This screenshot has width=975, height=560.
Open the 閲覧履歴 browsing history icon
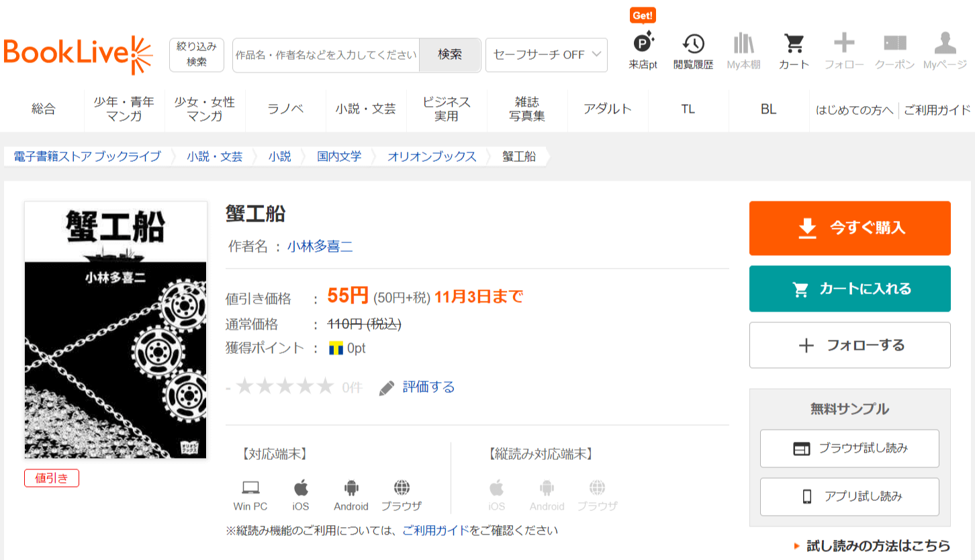[x=693, y=44]
